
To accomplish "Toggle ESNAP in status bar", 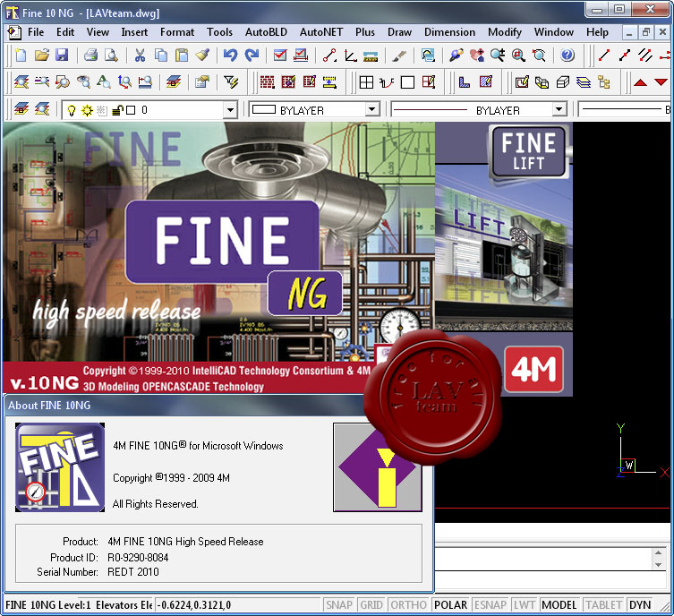I will 490,605.
